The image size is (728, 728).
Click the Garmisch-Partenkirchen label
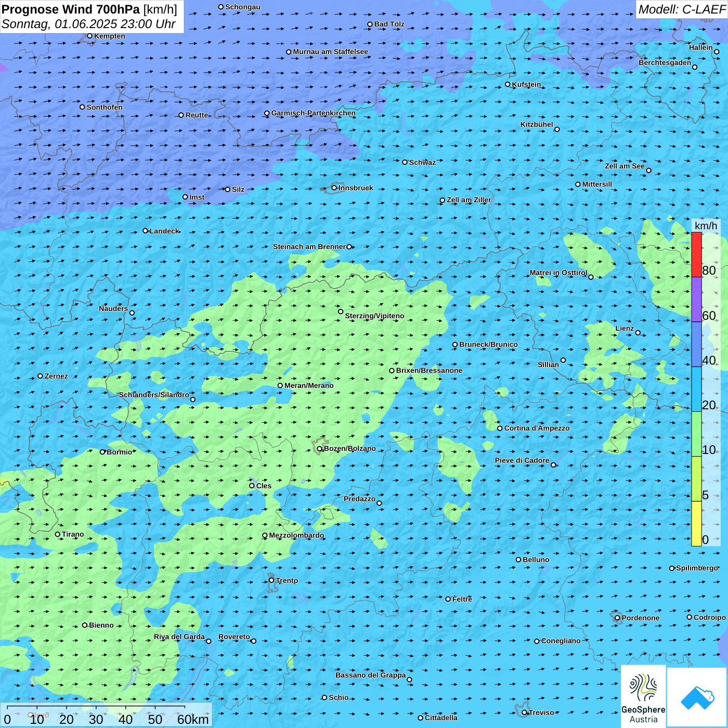(x=314, y=113)
